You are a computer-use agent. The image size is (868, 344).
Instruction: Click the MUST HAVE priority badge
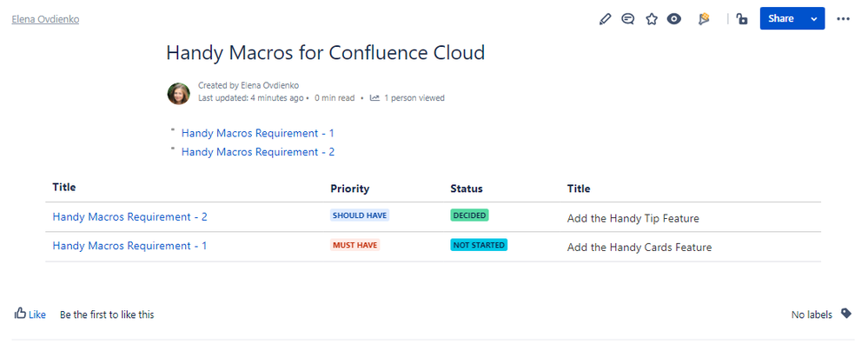click(354, 244)
